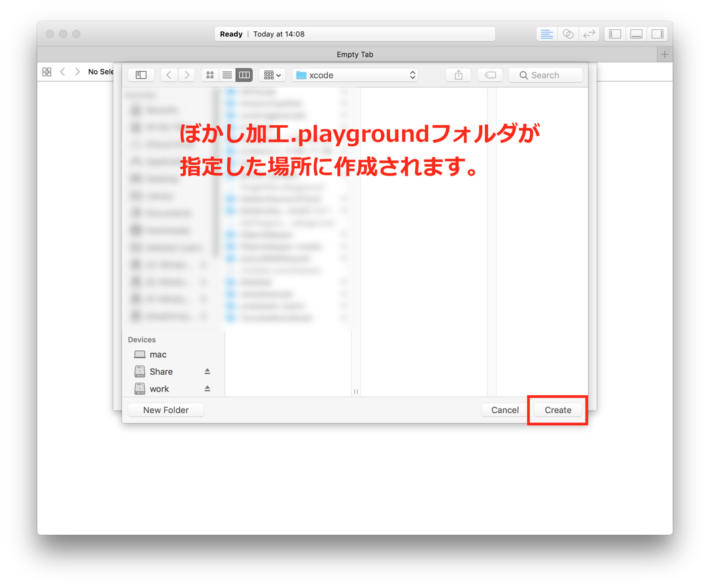Click the Edit Tags icon
Viewport: 710px width, 588px height.
[490, 75]
